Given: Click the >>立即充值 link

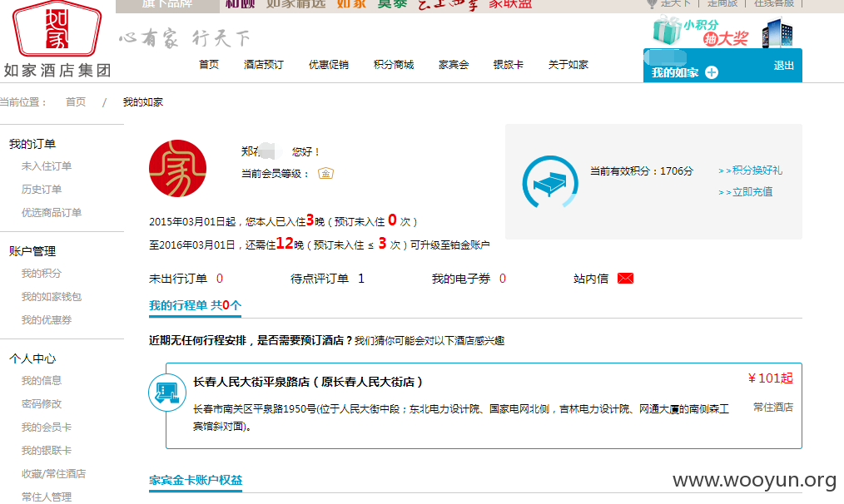Looking at the screenshot, I should 746,191.
